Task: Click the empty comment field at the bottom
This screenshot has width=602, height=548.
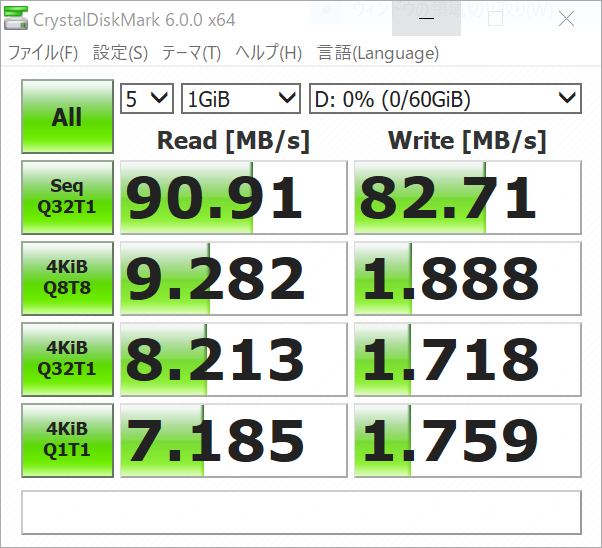Action: click(x=301, y=512)
